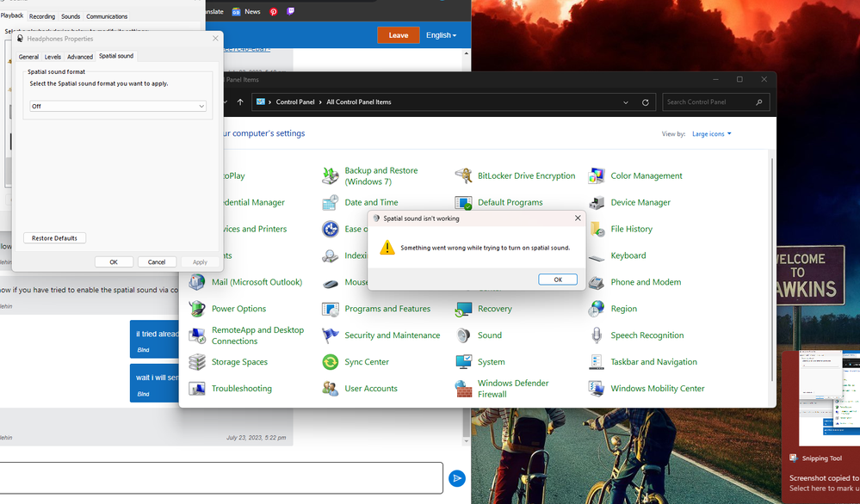Open the Recording tab
Image resolution: width=860 pixels, height=504 pixels.
42,15
